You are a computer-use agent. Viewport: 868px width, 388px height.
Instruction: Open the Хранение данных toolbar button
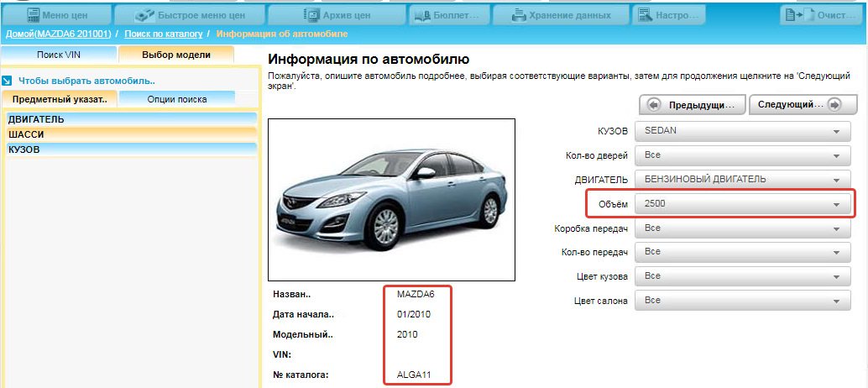[560, 15]
